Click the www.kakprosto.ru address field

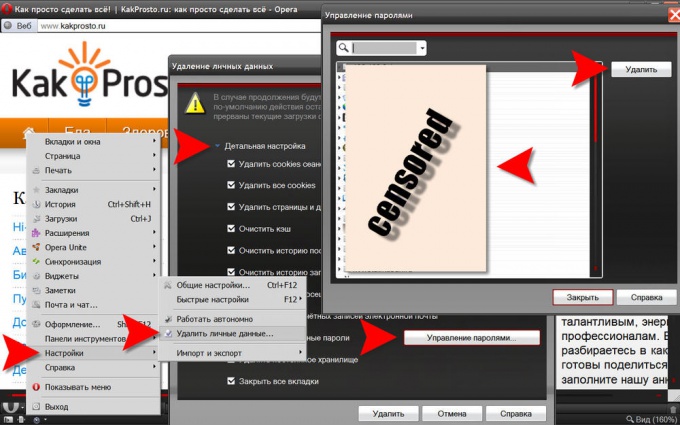150,27
